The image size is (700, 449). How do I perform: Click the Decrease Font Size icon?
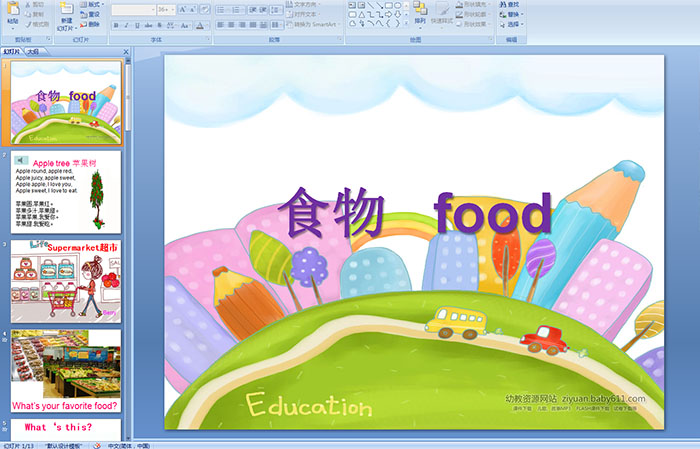(x=193, y=10)
